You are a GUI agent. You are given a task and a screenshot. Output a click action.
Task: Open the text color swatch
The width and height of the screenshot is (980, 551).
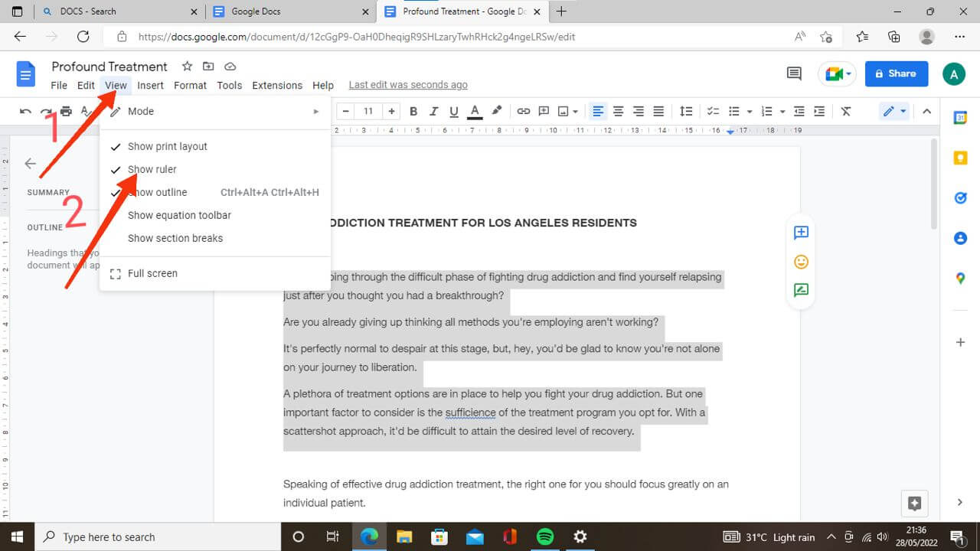pos(474,111)
